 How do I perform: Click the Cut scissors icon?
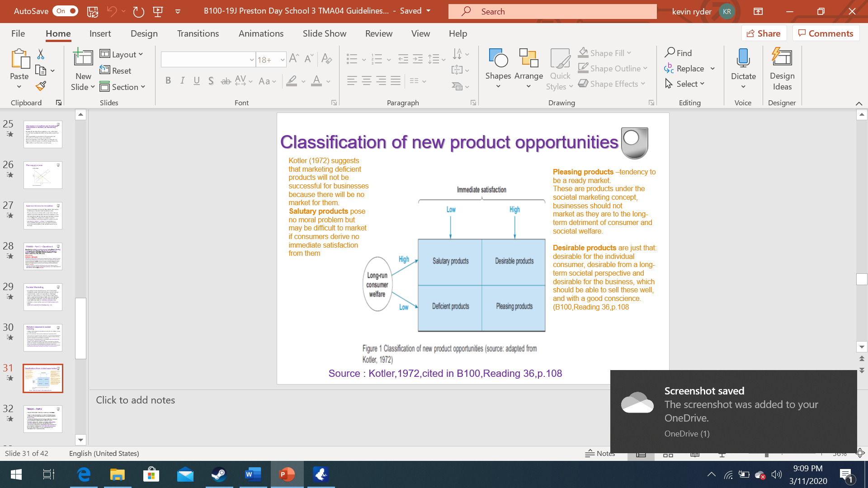(41, 54)
